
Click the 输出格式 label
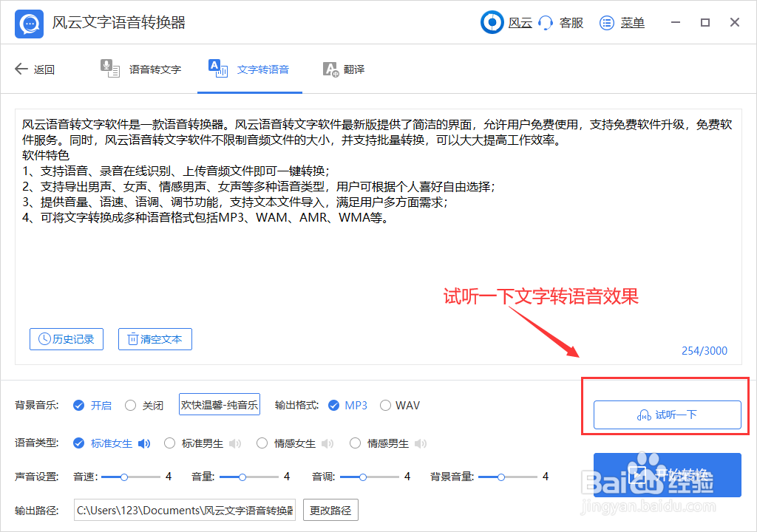tap(297, 405)
